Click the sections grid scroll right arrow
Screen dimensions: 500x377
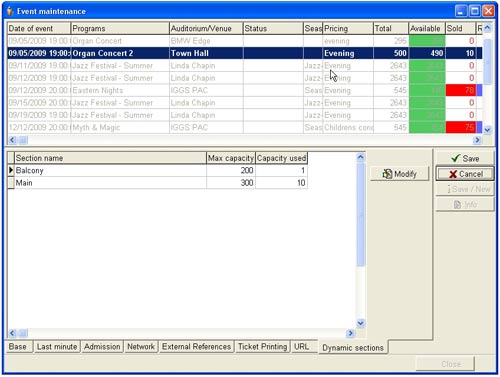pos(350,333)
